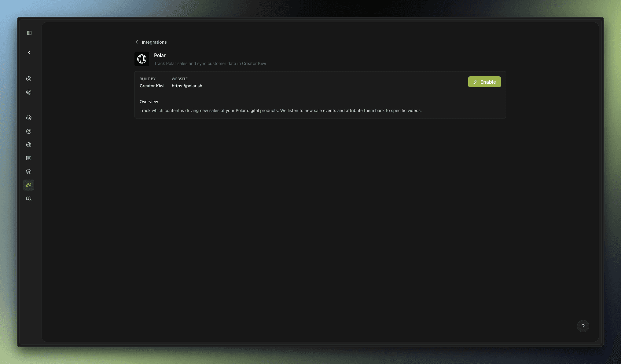Click the Overview heading
The image size is (621, 364).
click(x=149, y=102)
